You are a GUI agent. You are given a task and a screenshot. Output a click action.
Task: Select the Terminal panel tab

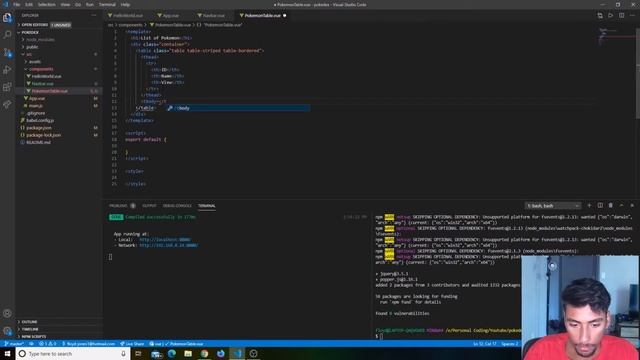click(207, 206)
